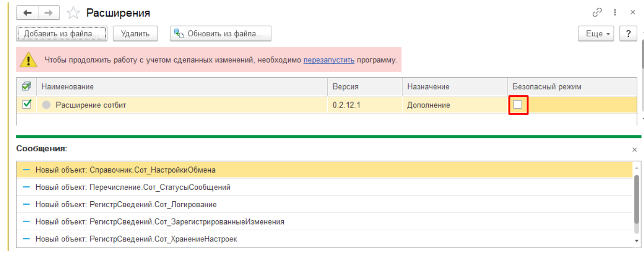Click the dash icon beside Сот_СтатусыСообщений

tap(27, 187)
